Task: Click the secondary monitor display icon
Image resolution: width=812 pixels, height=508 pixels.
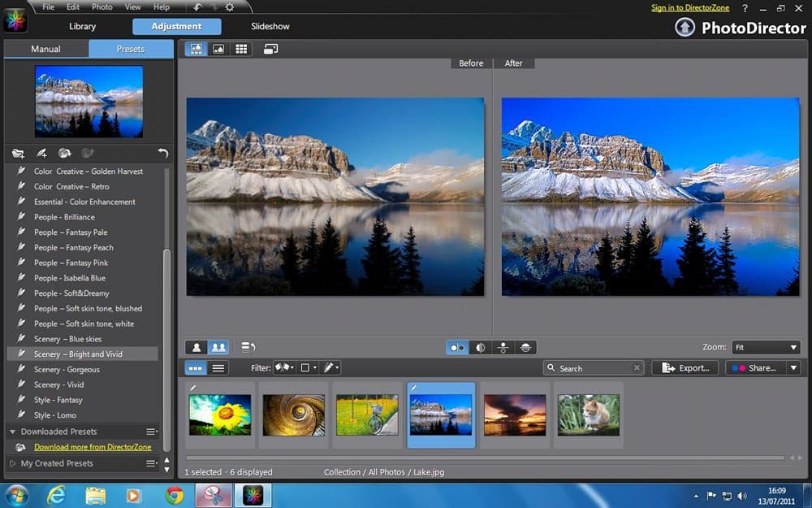Action: 270,49
